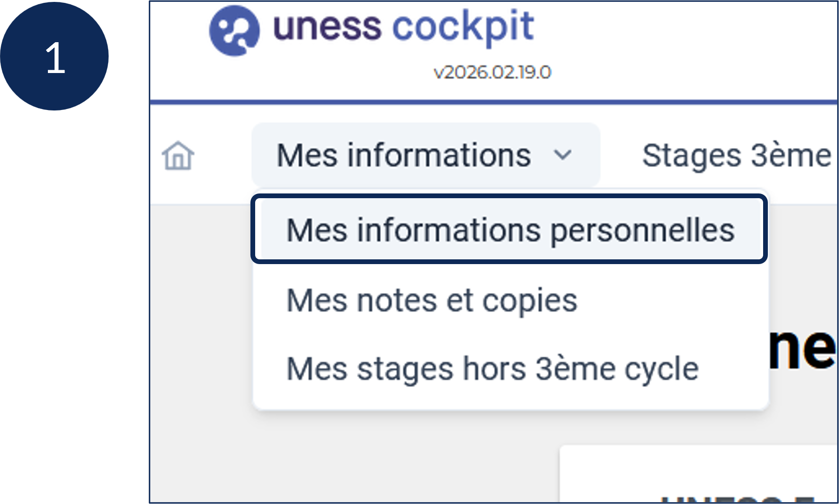Click the version label v2026.02.19.0
Viewport: 839px width, 504px height.
[492, 72]
